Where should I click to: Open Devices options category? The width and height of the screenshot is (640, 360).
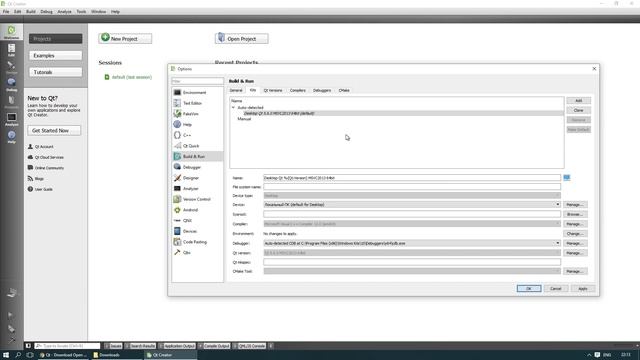(x=198, y=231)
